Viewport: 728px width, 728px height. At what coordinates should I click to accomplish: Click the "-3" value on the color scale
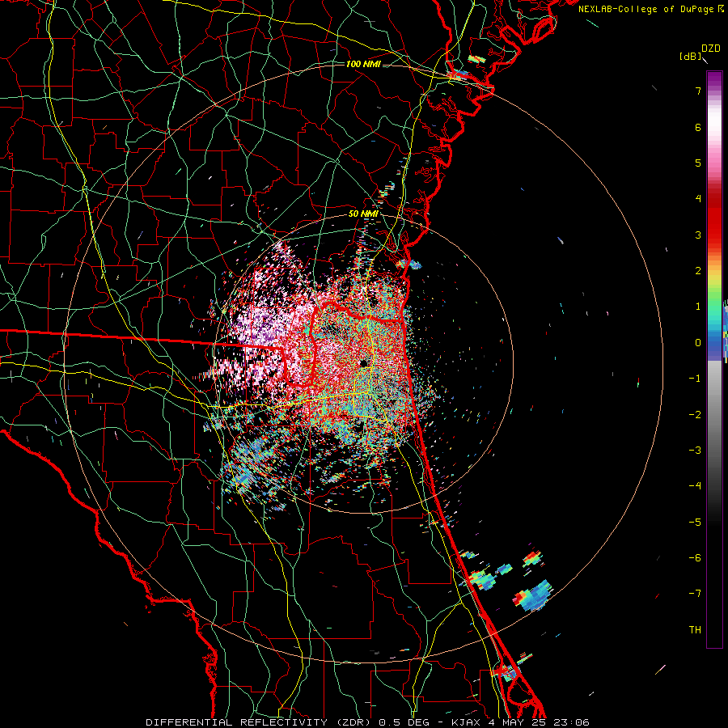[x=695, y=450]
